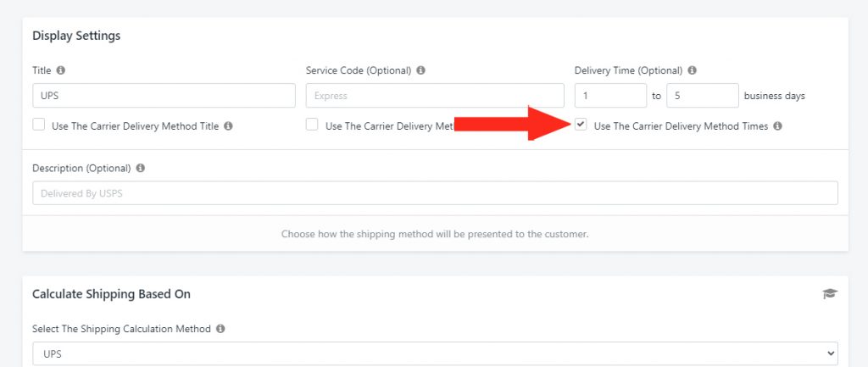Click the maximum delivery days field

click(703, 95)
